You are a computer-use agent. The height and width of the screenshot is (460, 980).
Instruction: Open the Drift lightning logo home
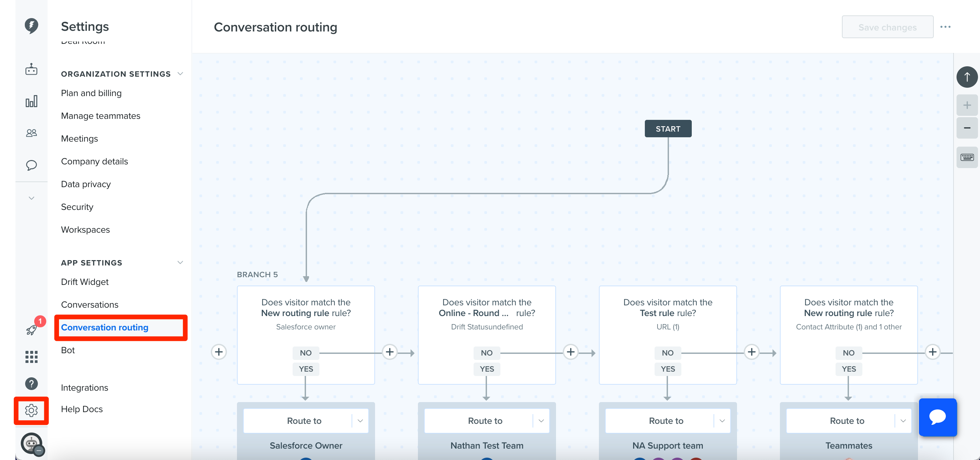31,26
